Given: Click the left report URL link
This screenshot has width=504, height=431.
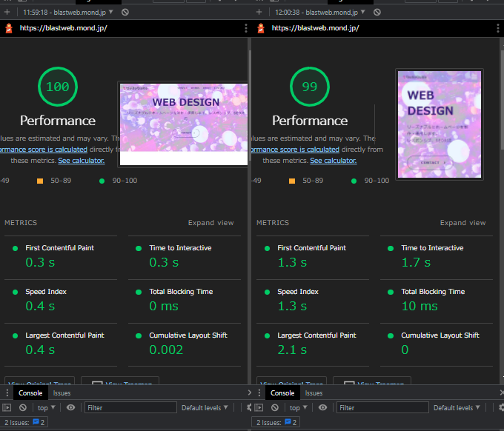Looking at the screenshot, I should [63, 28].
